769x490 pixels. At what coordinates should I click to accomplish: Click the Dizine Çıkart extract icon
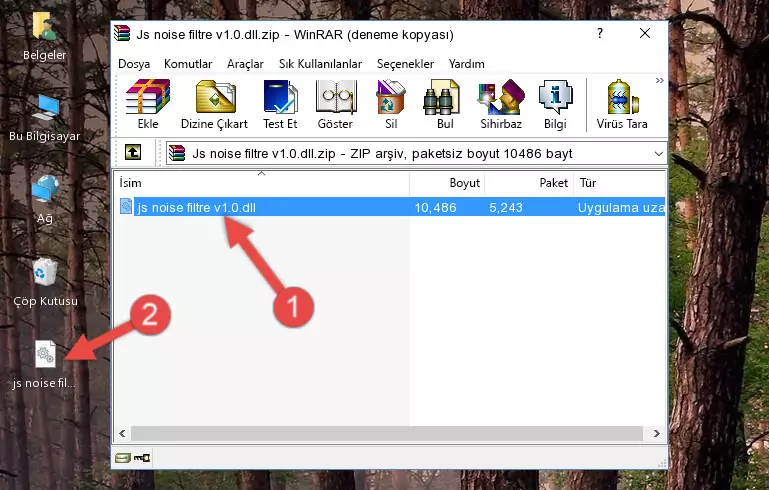point(215,104)
